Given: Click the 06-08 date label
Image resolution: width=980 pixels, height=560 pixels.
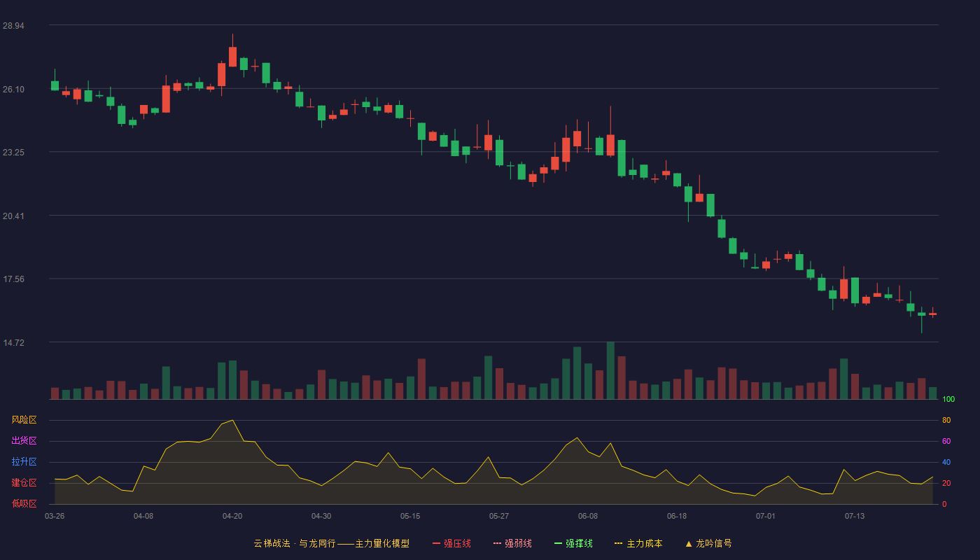Looking at the screenshot, I should click(x=588, y=516).
